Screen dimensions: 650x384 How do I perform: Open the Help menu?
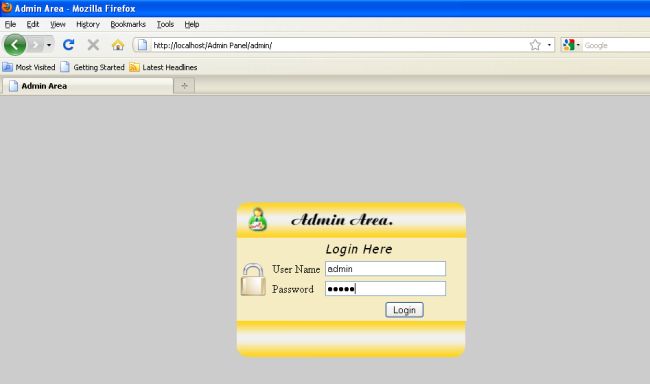pos(192,24)
